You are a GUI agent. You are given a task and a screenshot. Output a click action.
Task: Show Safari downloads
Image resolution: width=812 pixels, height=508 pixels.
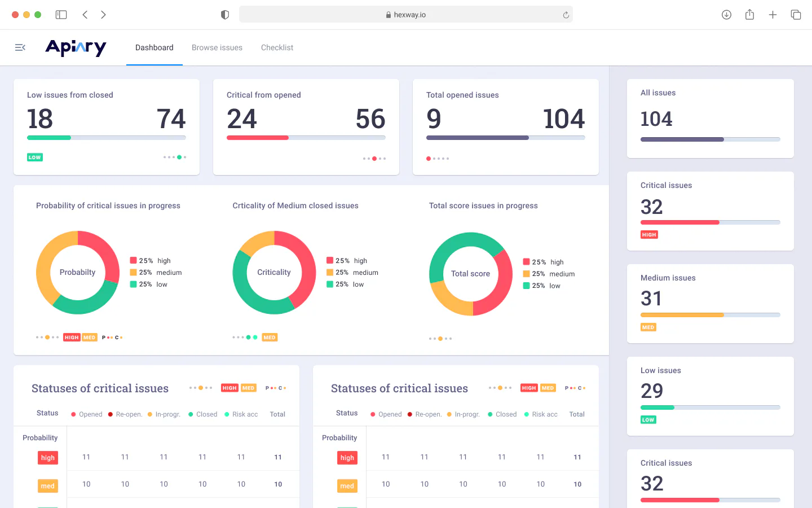point(726,15)
